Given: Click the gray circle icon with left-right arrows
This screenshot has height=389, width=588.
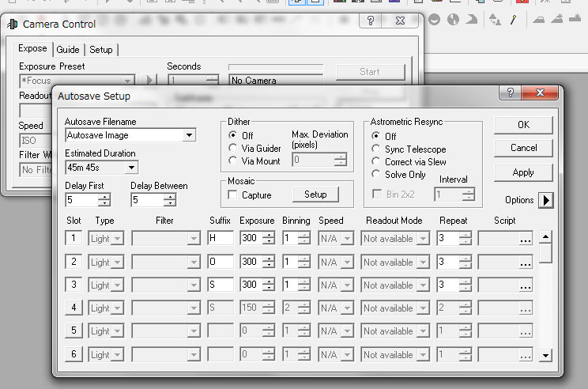Looking at the screenshot, I should 453,20.
